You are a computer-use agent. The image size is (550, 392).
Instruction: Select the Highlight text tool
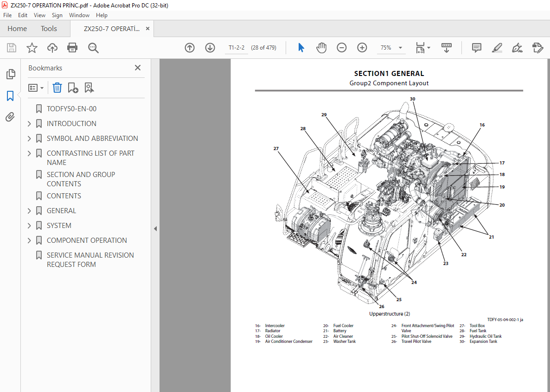tap(497, 48)
